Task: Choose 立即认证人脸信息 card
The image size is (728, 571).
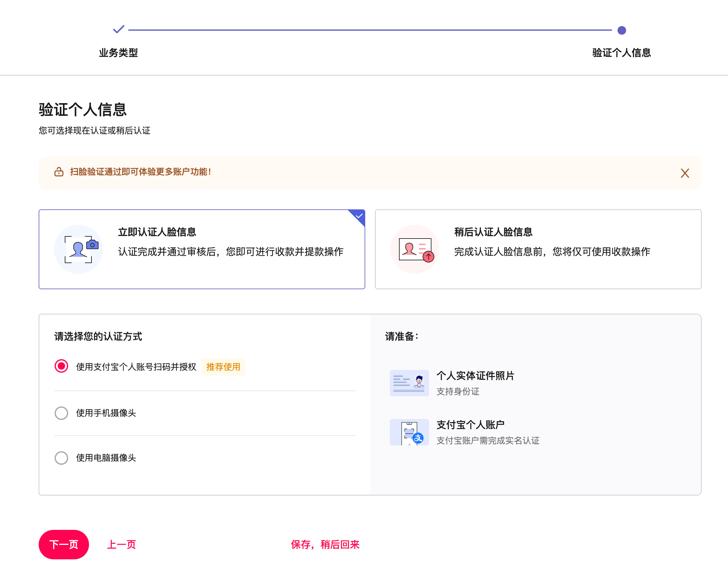Action: pos(202,249)
